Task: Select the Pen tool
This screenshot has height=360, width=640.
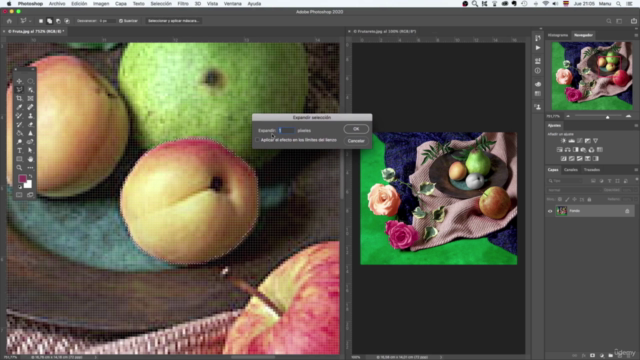Action: point(30,142)
